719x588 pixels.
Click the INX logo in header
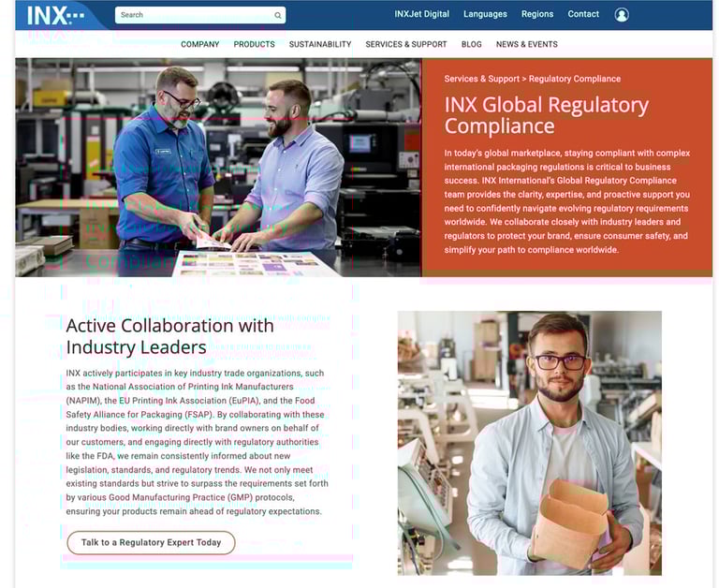coord(55,15)
